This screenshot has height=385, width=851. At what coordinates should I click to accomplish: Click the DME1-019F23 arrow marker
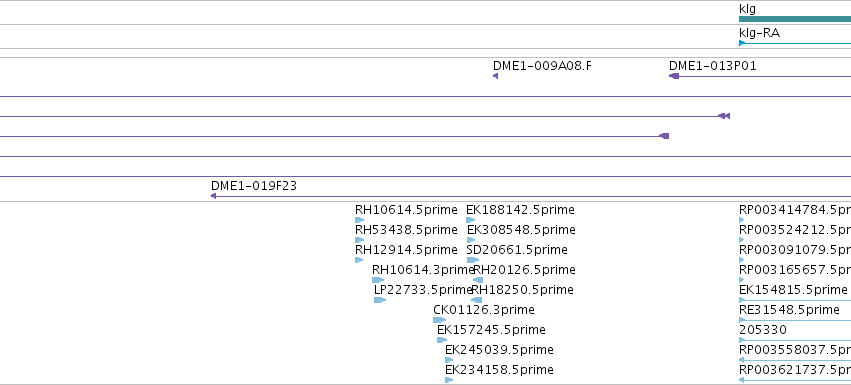coord(213,196)
